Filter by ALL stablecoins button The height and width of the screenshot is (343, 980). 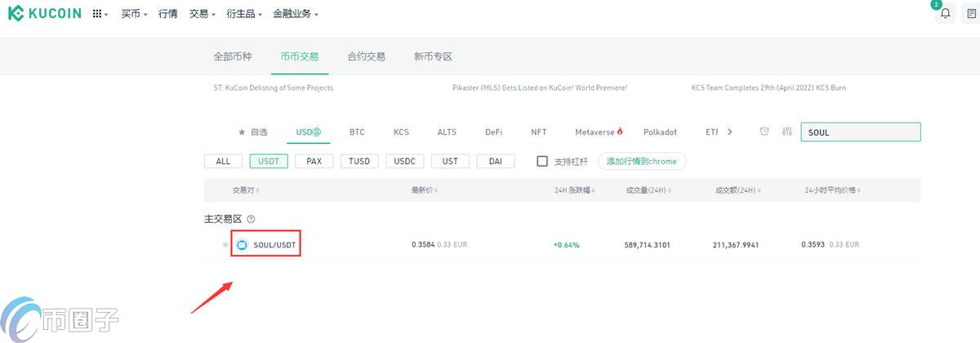point(223,161)
